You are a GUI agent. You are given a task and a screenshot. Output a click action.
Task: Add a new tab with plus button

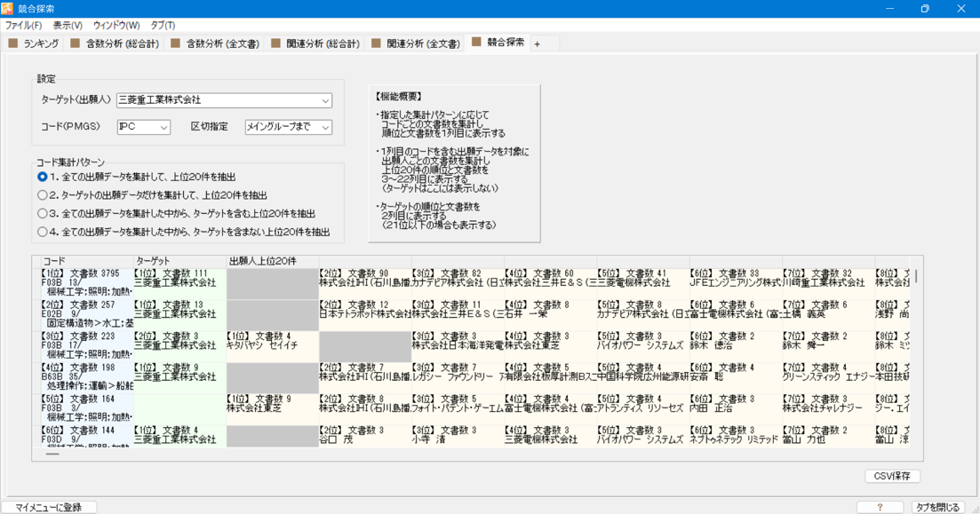coord(537,43)
